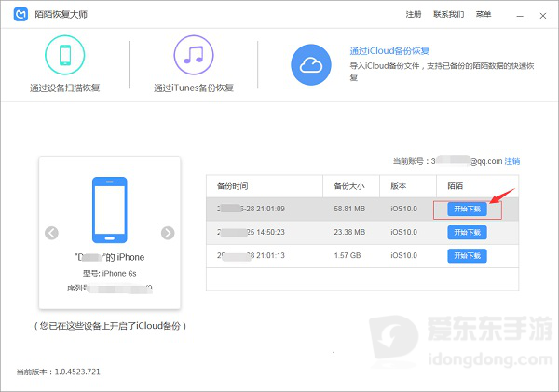Open the 联系我们 menu item

[448, 14]
